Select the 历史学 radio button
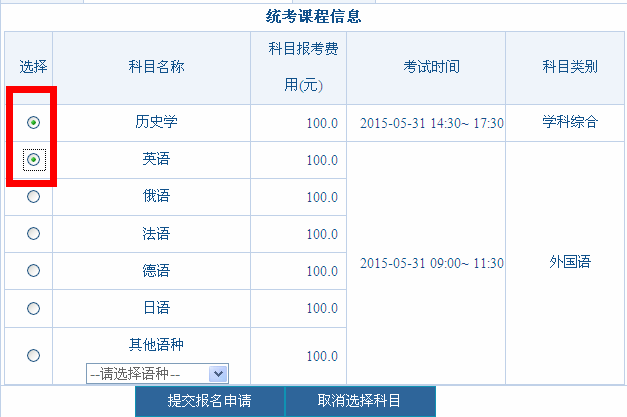Screen dimensions: 627x417 coord(34,122)
